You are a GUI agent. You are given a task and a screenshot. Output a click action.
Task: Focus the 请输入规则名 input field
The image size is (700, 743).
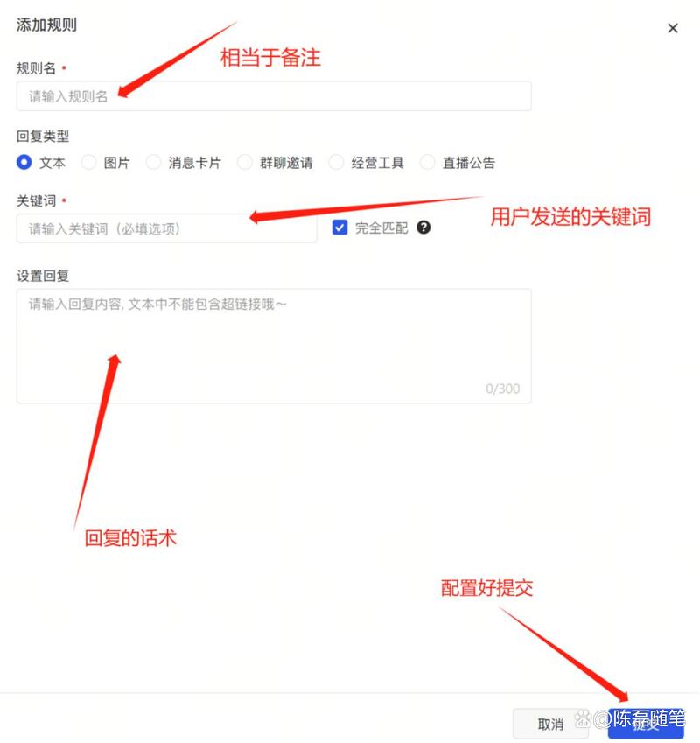click(x=274, y=96)
